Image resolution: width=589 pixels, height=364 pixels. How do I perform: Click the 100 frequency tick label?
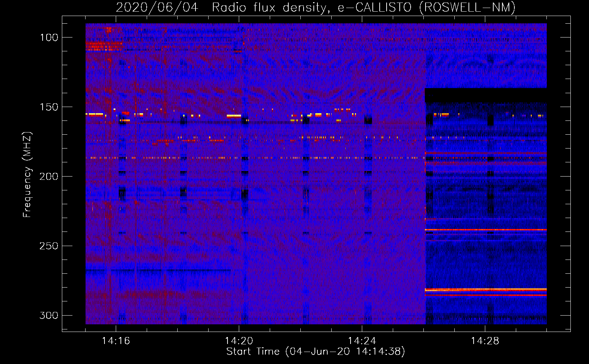point(49,37)
